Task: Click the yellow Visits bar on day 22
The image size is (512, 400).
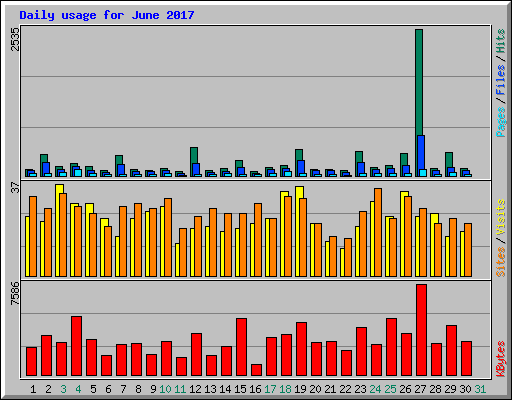Action: [x=342, y=262]
